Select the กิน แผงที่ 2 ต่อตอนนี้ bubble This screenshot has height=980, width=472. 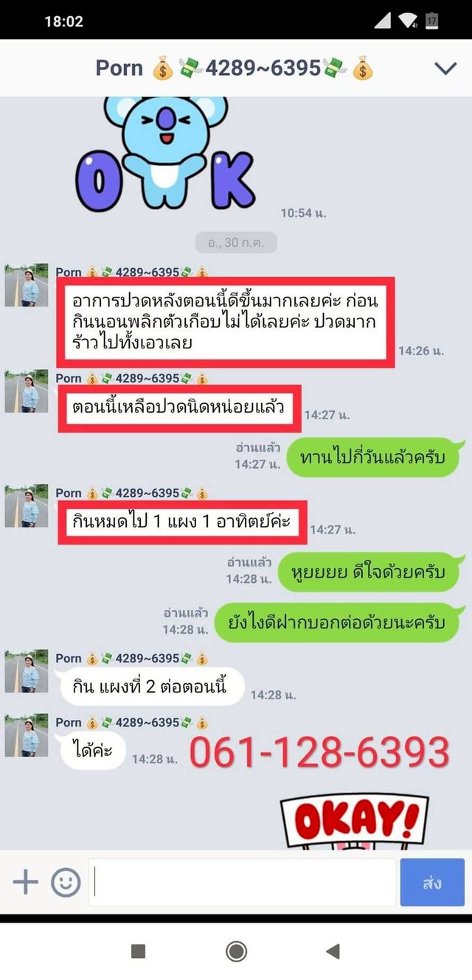(x=151, y=687)
